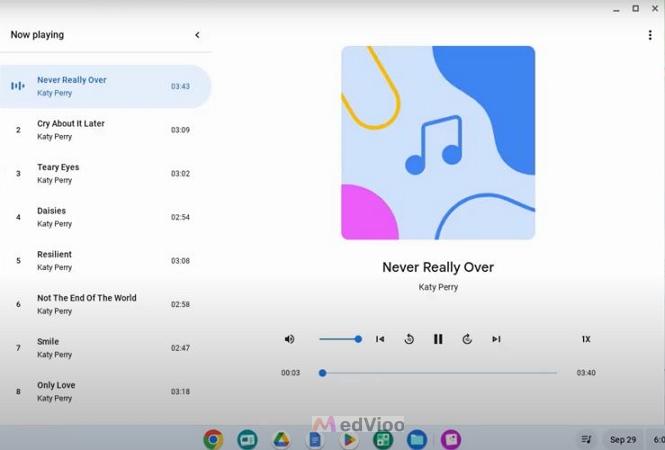Play Teary Eyes track
The height and width of the screenshot is (450, 665).
point(105,173)
